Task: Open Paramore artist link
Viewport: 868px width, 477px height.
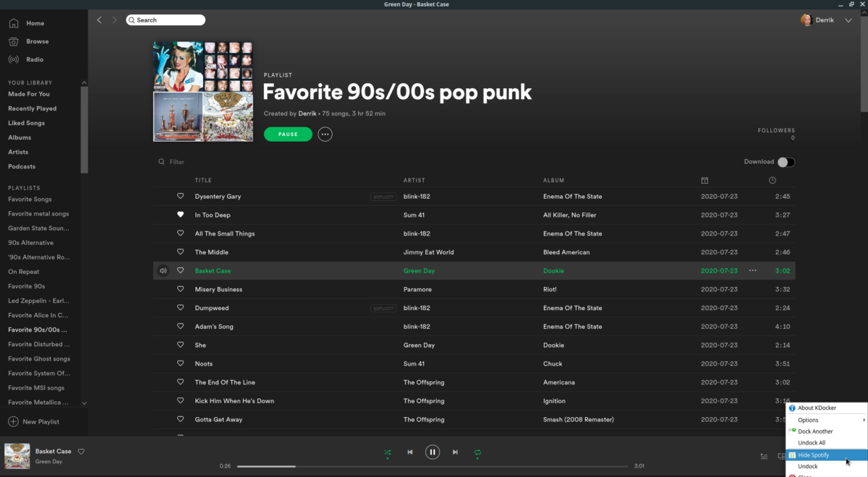Action: tap(419, 290)
